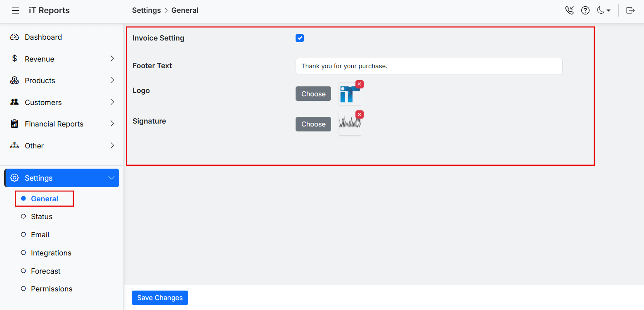Viewport: 644px width, 310px height.
Task: Uncheck the Invoice Setting checkbox
Action: pyautogui.click(x=300, y=38)
